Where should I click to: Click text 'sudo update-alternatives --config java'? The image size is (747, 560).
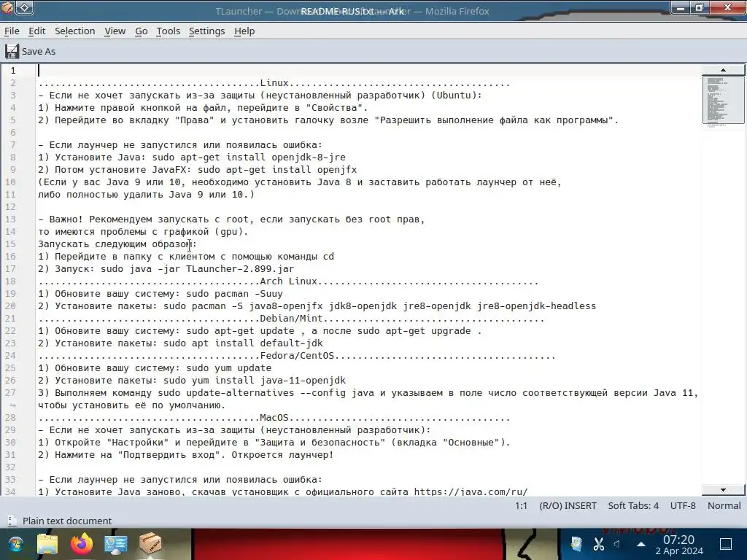click(x=266, y=393)
